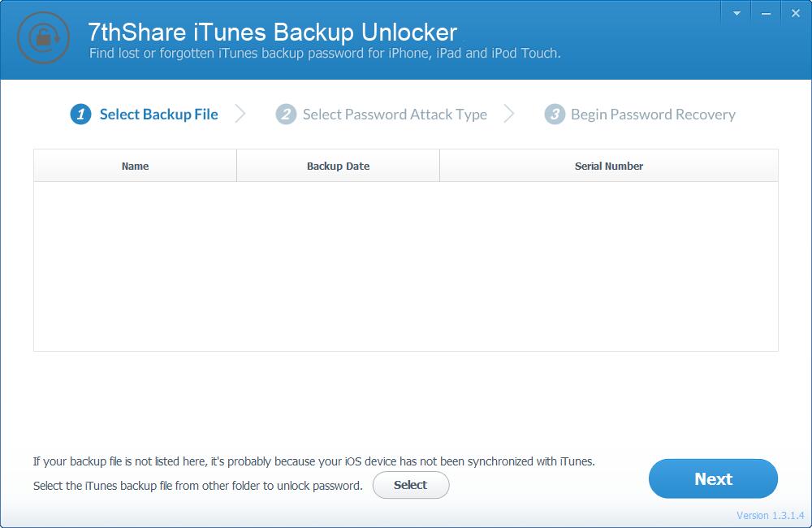Open the title bar dropdown menu arrow
Image resolution: width=812 pixels, height=528 pixels.
(736, 14)
